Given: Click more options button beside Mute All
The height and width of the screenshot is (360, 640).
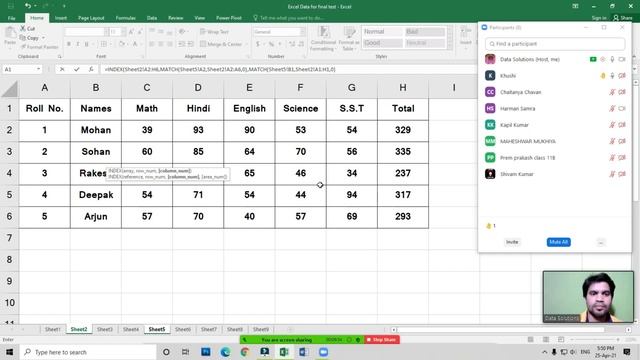Looking at the screenshot, I should [x=601, y=242].
